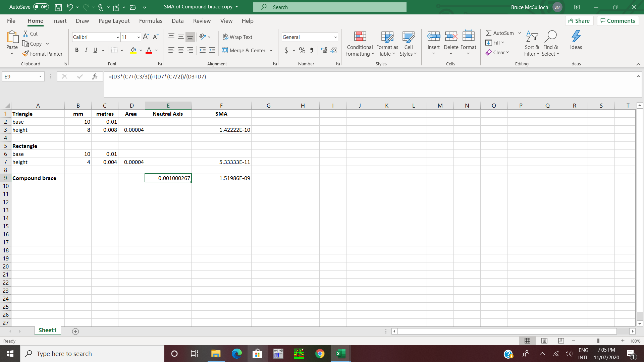The height and width of the screenshot is (362, 644).
Task: Expand the Name Box dropdown arrow
Action: (40, 77)
